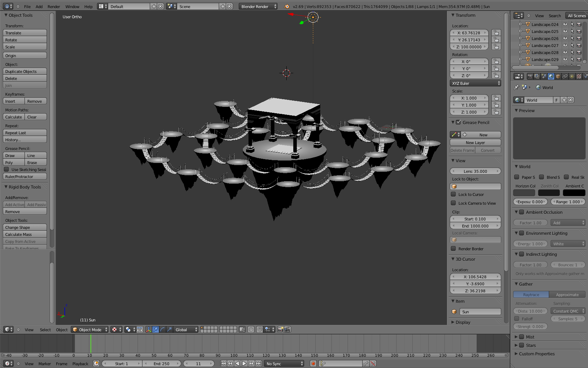Open the lamp Data properties tab (sun icon)
Screen dimensions: 588x368
pyautogui.click(x=572, y=76)
